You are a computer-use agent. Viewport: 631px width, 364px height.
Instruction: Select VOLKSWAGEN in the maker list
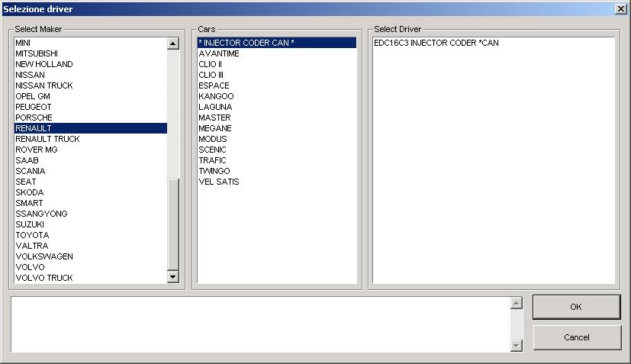coord(91,256)
